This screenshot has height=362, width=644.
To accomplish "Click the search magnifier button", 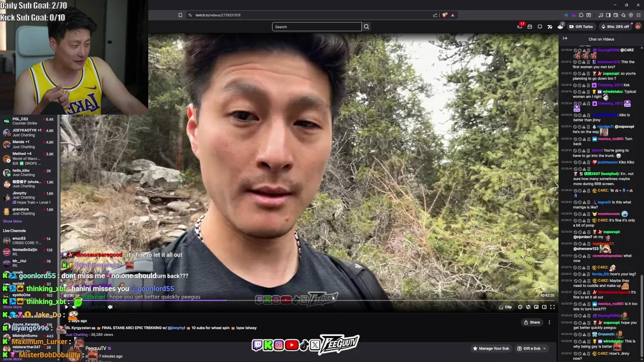I will (366, 27).
